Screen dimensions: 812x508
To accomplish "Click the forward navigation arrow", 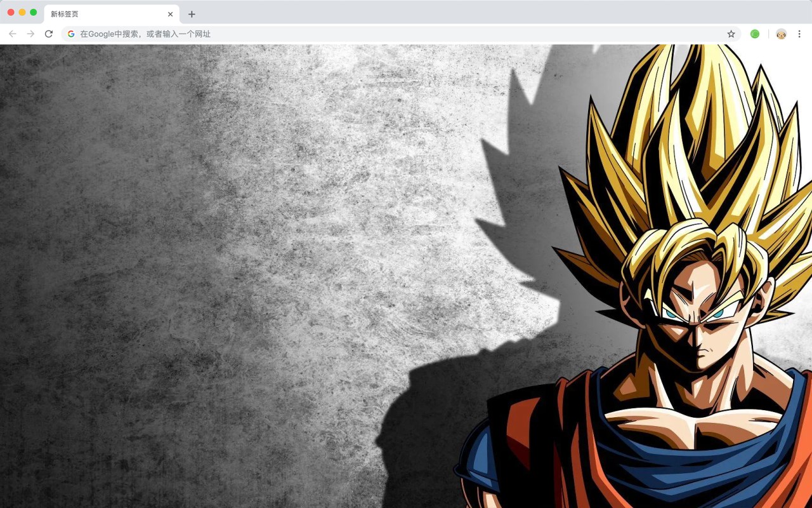I will click(x=30, y=34).
